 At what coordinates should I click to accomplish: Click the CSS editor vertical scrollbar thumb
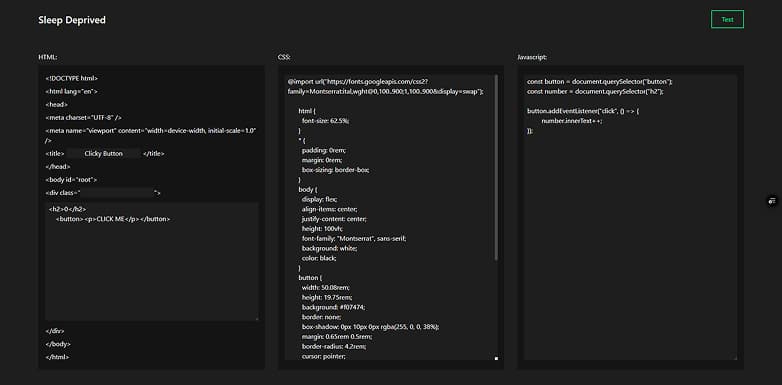[x=496, y=167]
